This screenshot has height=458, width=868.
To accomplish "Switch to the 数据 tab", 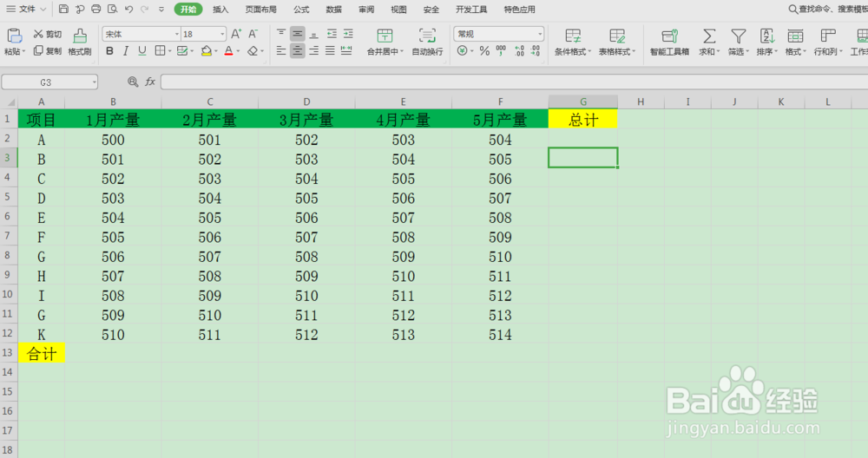I will 334,10.
